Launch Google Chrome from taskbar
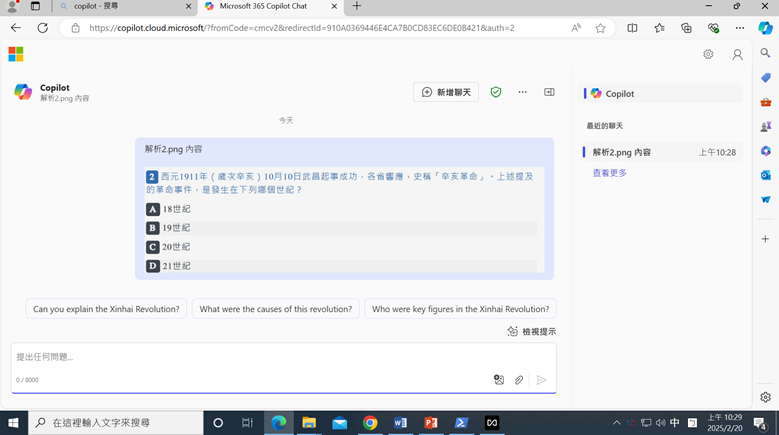Viewport: 779px width, 435px height. coord(370,423)
